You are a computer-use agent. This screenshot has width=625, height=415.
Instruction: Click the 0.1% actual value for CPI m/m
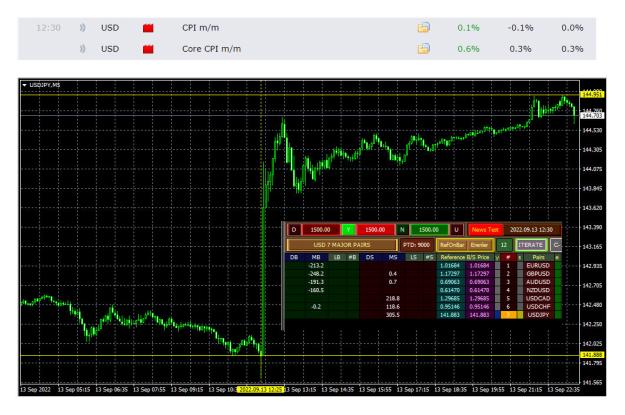(468, 28)
